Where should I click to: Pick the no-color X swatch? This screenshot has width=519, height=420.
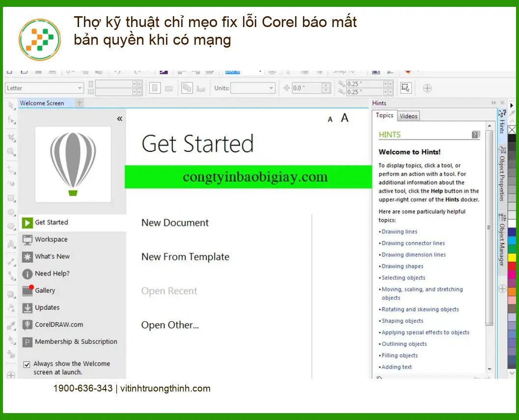[x=512, y=130]
